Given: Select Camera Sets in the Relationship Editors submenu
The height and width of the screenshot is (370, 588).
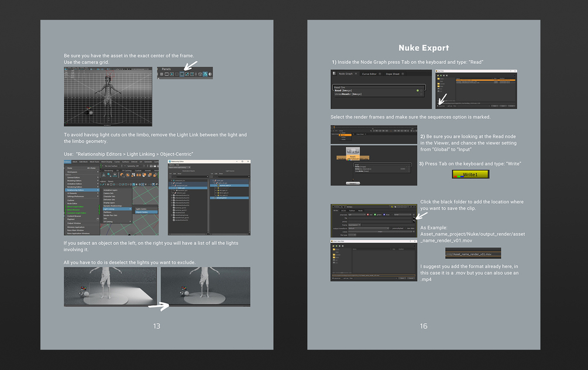Looking at the screenshot, I should (118, 193).
